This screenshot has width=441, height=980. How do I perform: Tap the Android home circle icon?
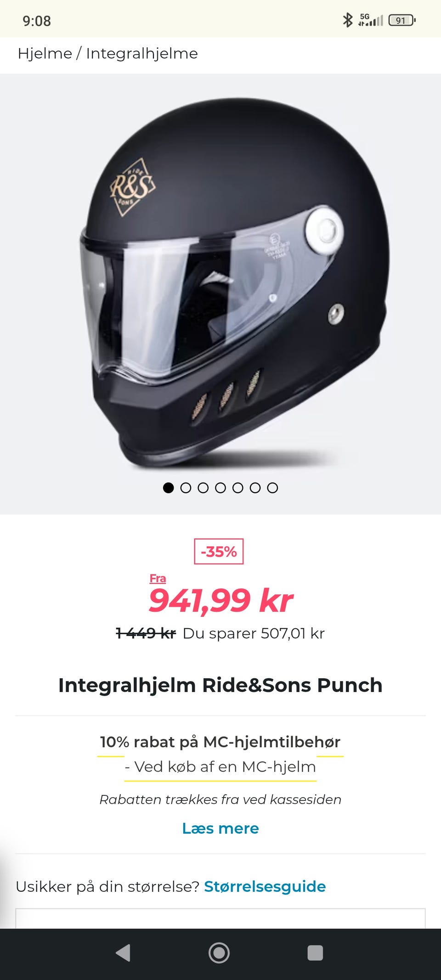[219, 953]
